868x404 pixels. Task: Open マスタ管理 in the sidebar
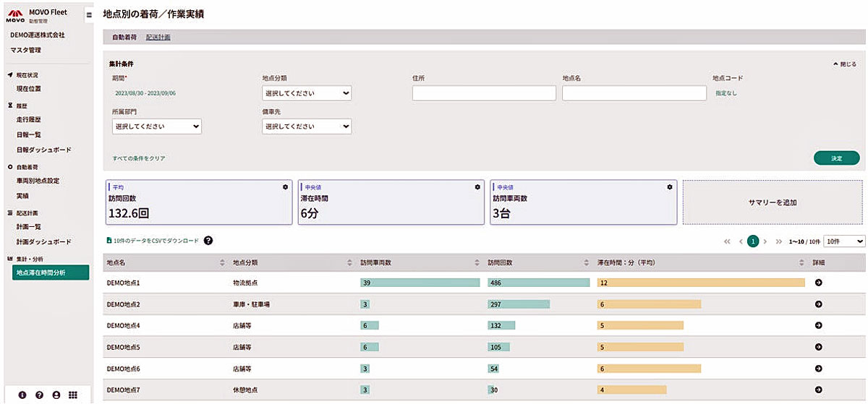[25, 50]
